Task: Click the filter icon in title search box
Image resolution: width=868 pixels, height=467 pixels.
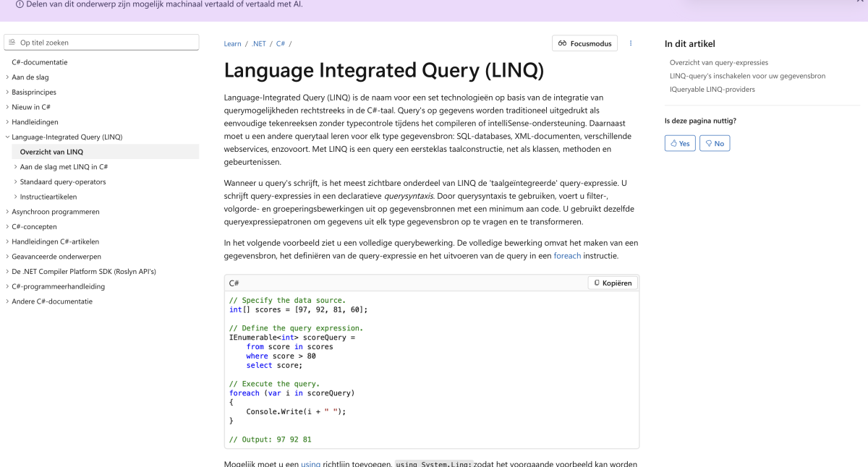Action: click(x=12, y=43)
